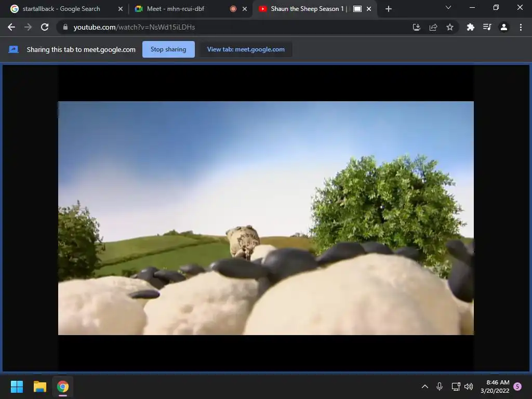The image size is (532, 399).
Task: Click the forward navigation arrow
Action: pyautogui.click(x=28, y=27)
